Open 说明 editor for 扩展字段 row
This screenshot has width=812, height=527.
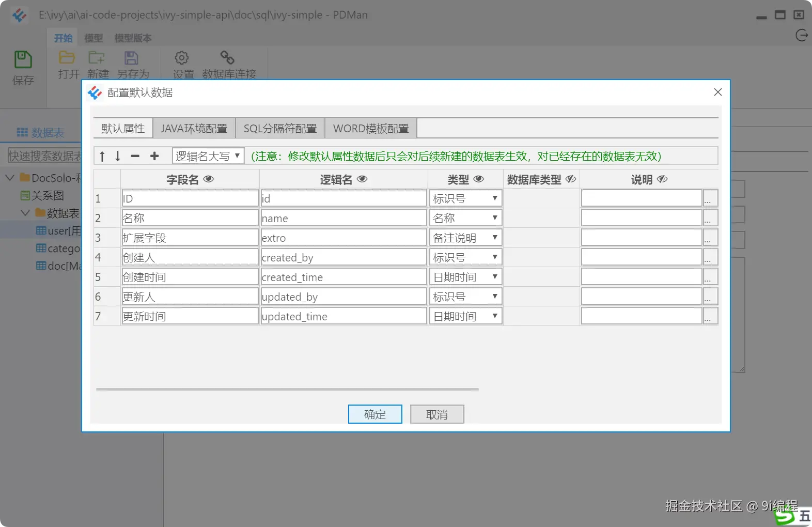point(710,238)
